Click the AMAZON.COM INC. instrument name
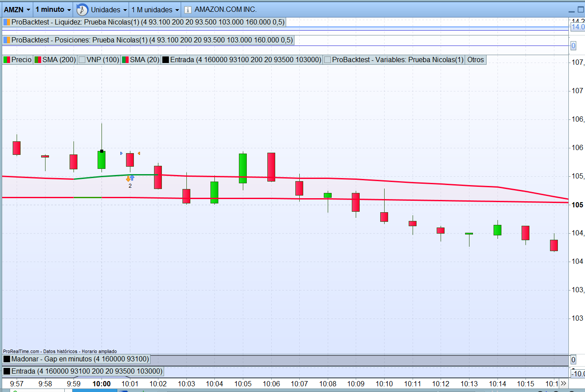This screenshot has width=585, height=392. tap(225, 10)
